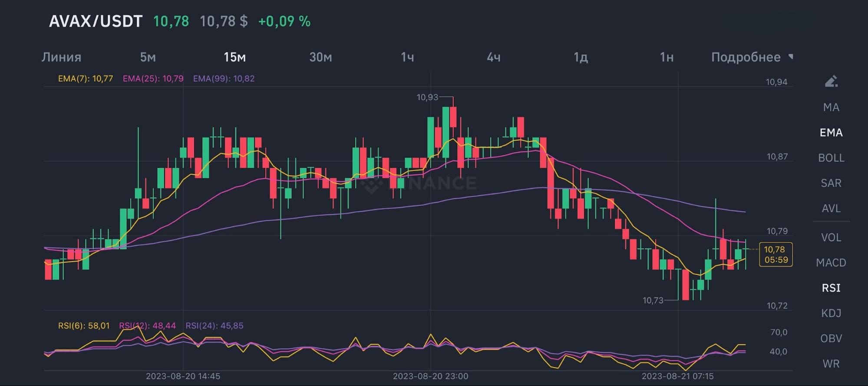Select the 5м timeframe
The height and width of the screenshot is (386, 868).
(x=148, y=57)
